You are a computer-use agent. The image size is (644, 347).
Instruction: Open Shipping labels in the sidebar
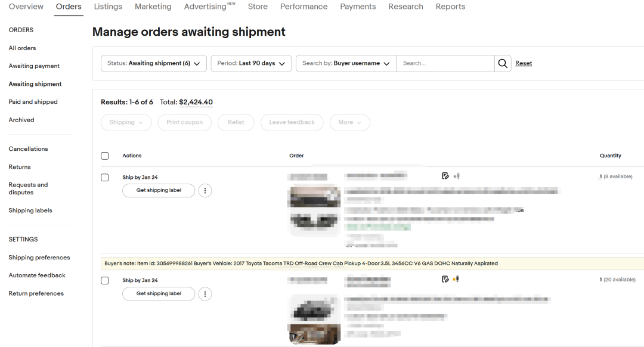(x=30, y=210)
